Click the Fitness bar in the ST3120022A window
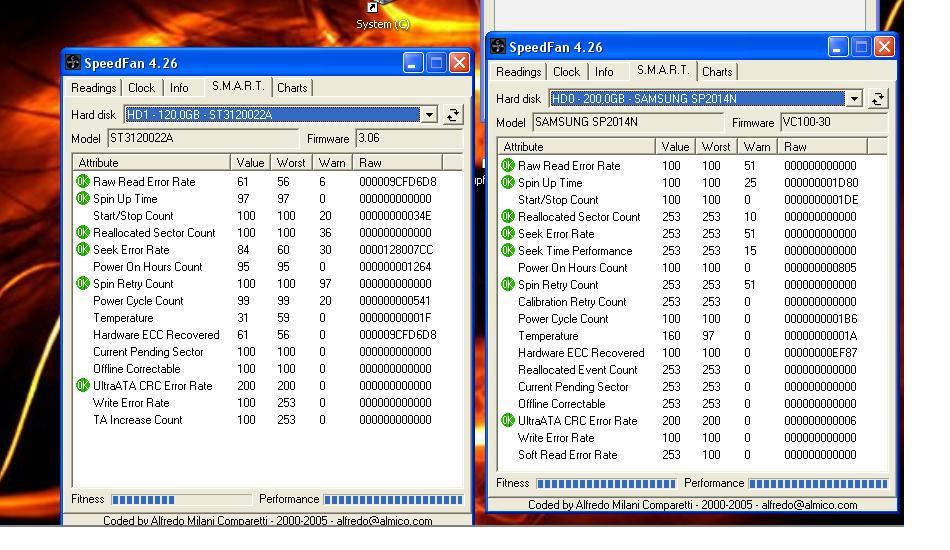950x550 pixels. coord(181,500)
